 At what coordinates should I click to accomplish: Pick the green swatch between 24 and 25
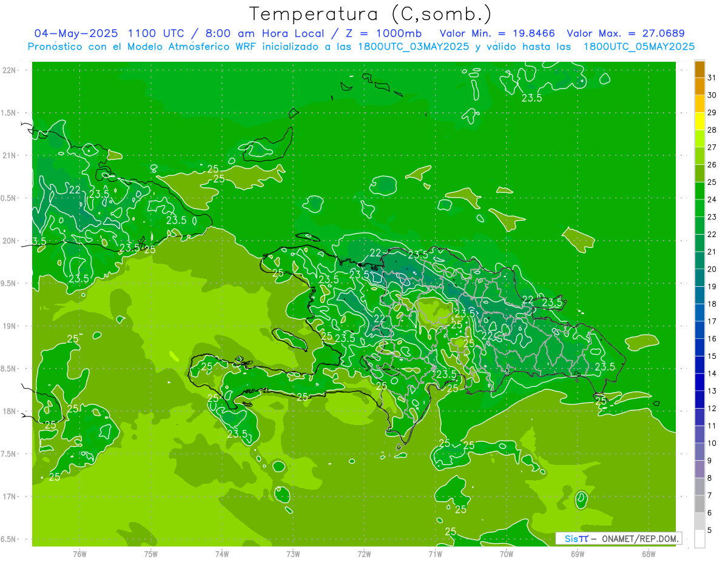click(699, 191)
